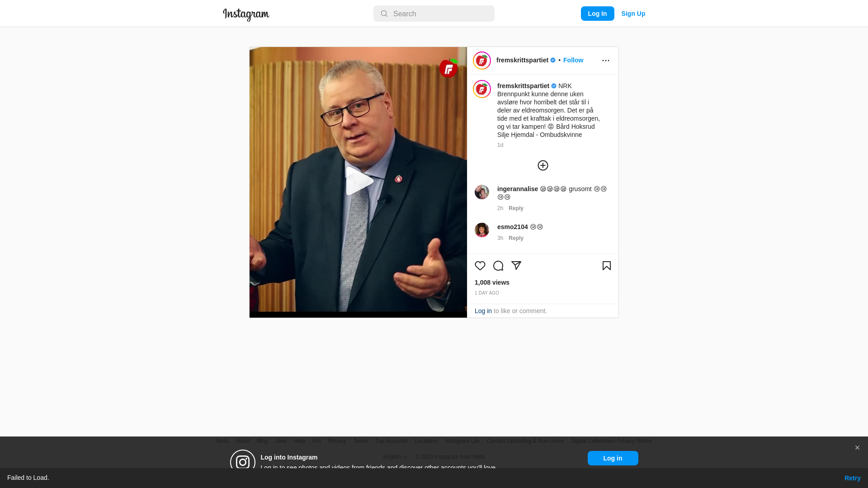Follow the fremskrittspartiet account
The image size is (868, 488).
[573, 60]
